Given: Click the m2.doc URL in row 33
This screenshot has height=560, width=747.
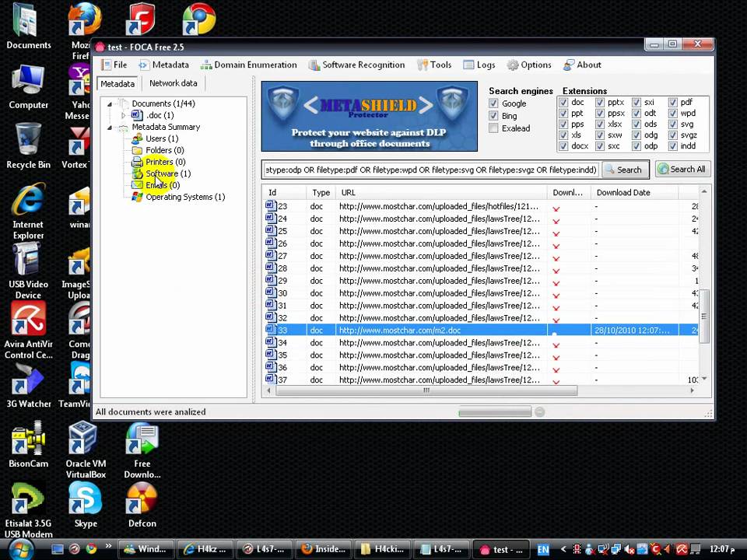Looking at the screenshot, I should (x=400, y=330).
